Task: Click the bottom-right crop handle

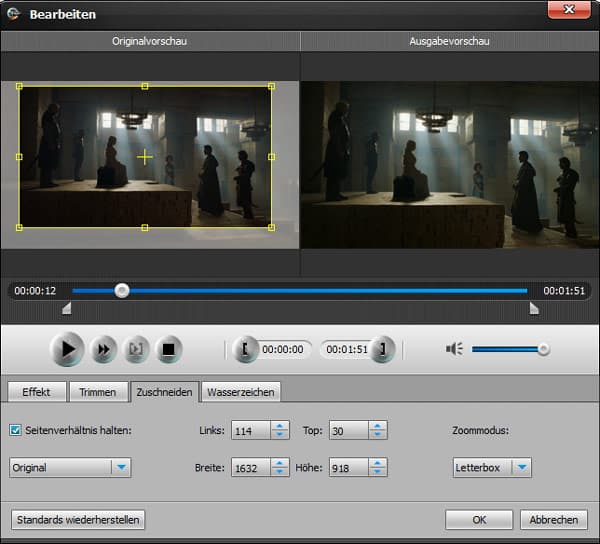Action: (271, 228)
